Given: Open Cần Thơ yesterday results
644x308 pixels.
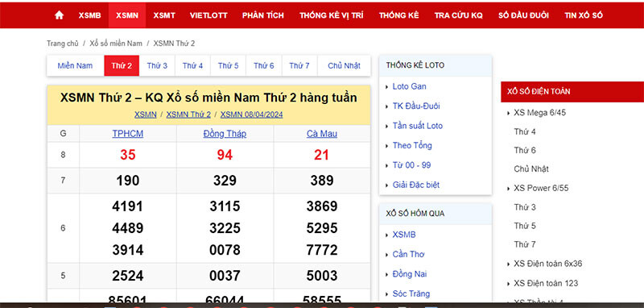Looking at the screenshot, I should 409,255.
